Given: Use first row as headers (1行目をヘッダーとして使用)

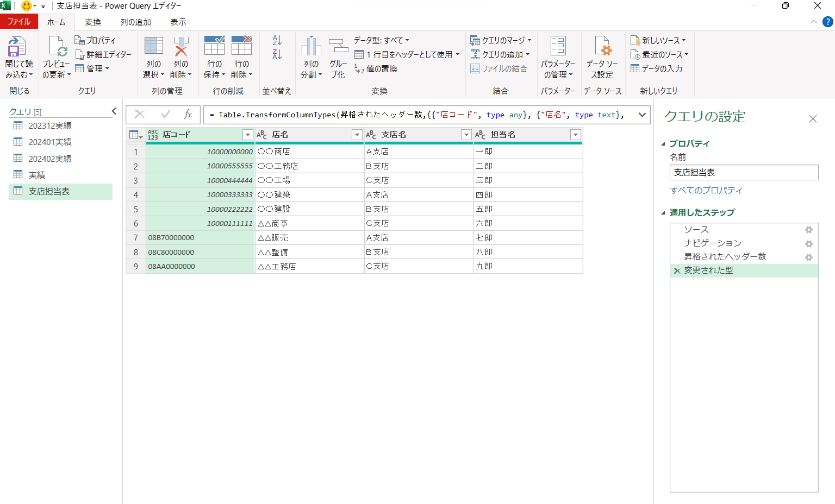Looking at the screenshot, I should tap(407, 54).
